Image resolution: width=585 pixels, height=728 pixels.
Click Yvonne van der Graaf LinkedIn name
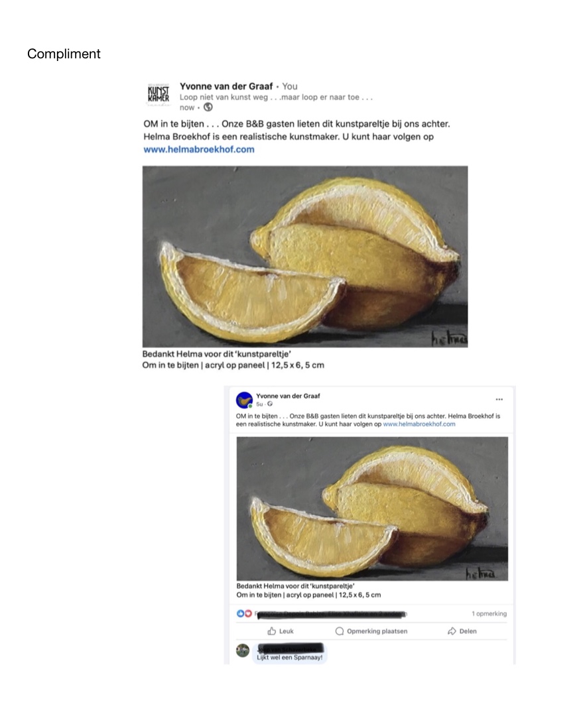pos(226,86)
